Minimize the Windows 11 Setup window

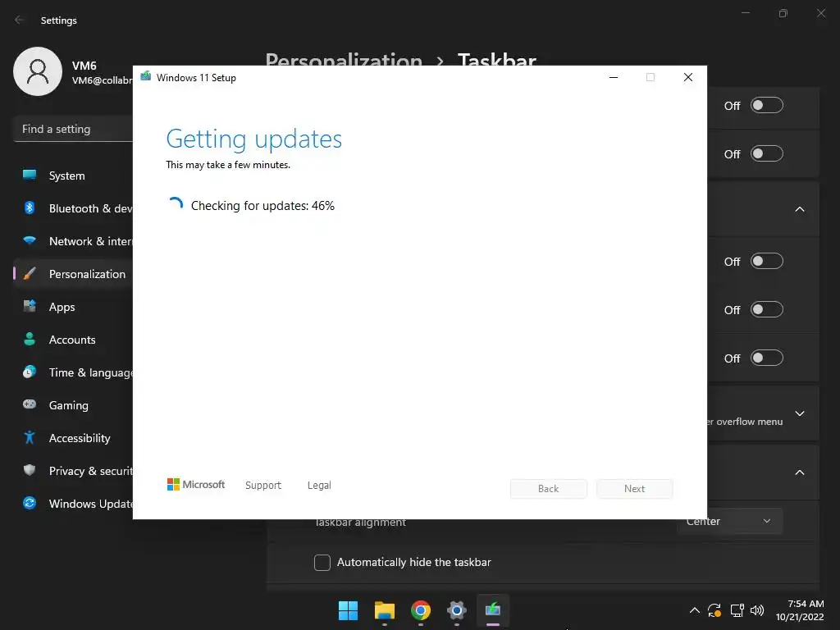click(614, 78)
